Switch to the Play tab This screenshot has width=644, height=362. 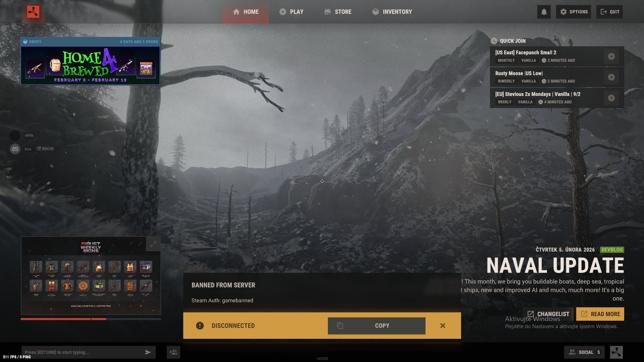pos(291,12)
